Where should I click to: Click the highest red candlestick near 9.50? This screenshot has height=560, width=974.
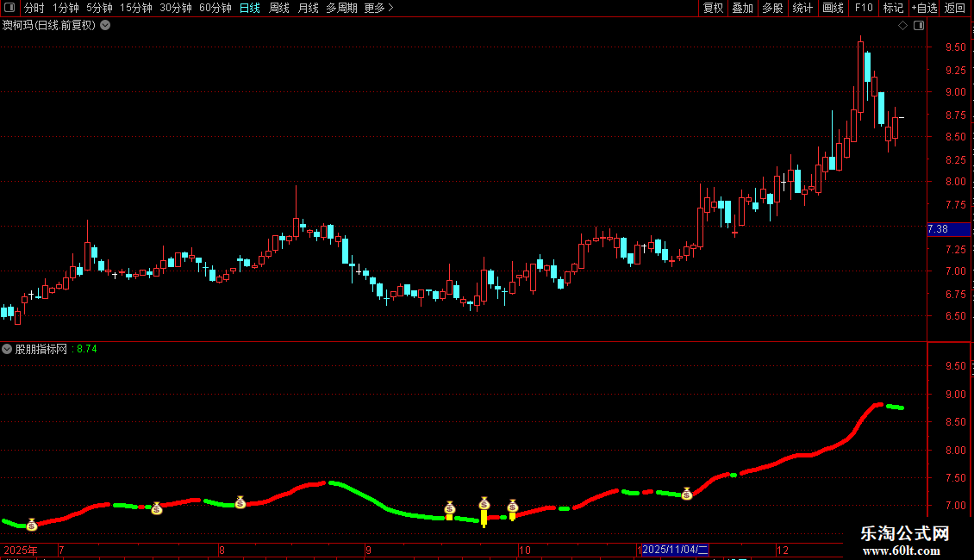pos(860,78)
